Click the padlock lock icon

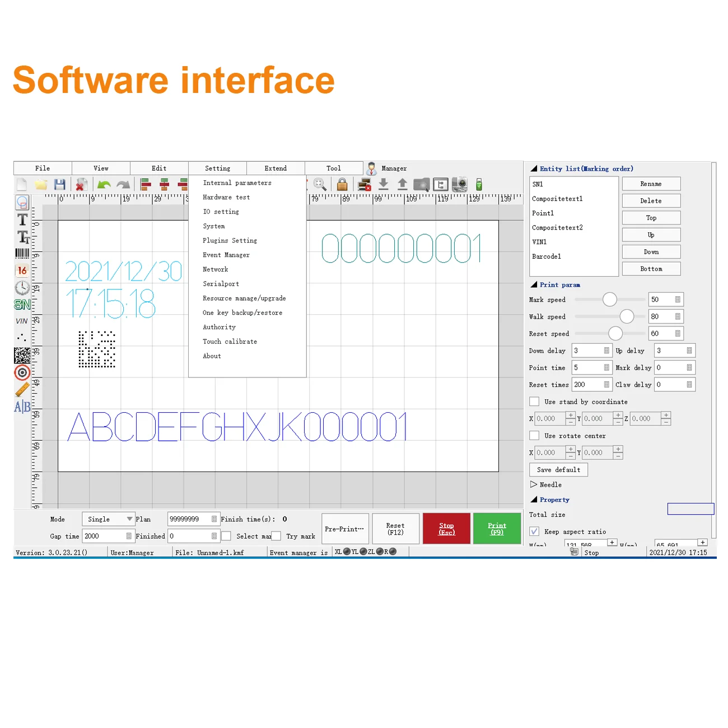[x=342, y=184]
